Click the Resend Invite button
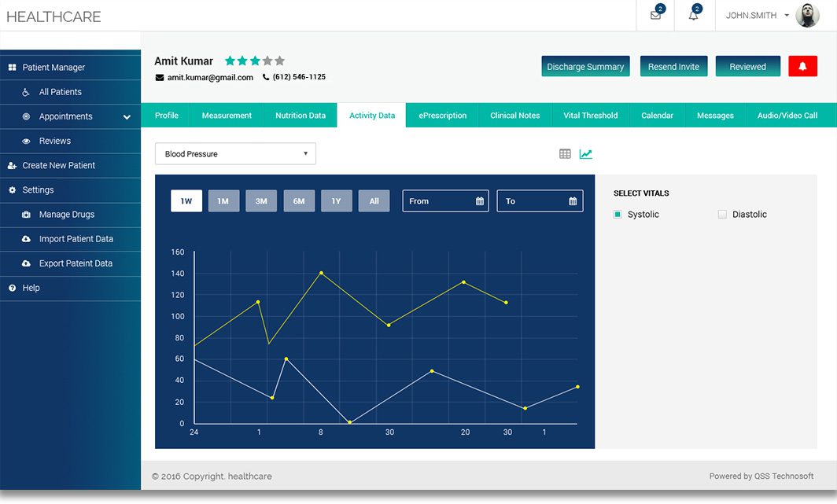 click(x=673, y=66)
